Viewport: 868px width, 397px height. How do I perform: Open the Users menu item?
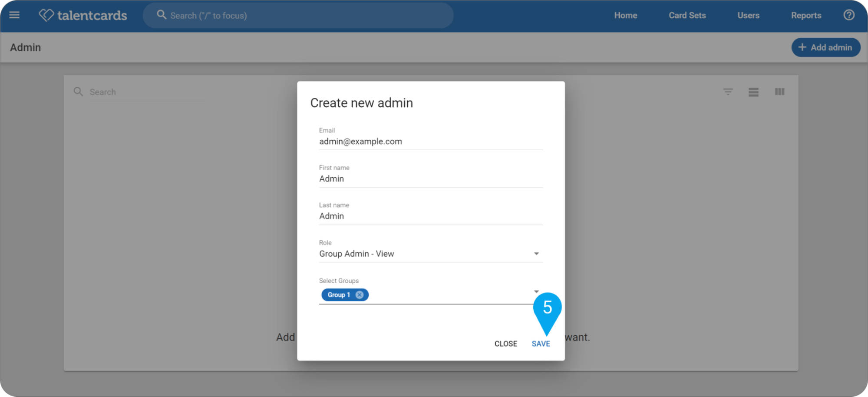pyautogui.click(x=748, y=15)
